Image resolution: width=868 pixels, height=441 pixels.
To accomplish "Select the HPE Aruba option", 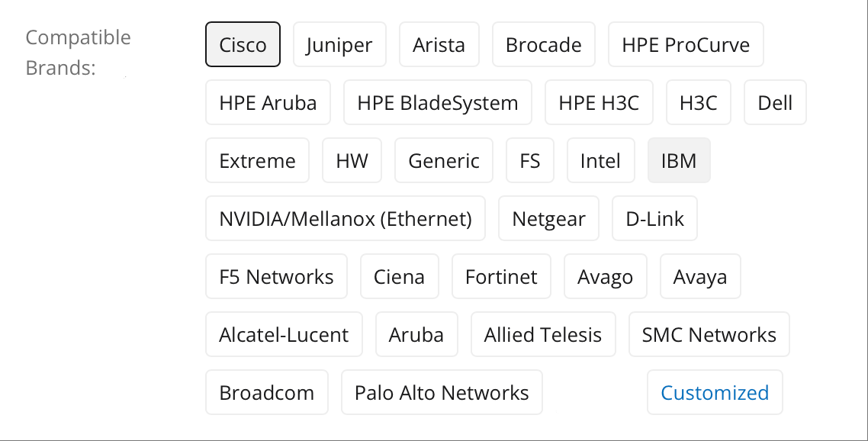I will [268, 103].
